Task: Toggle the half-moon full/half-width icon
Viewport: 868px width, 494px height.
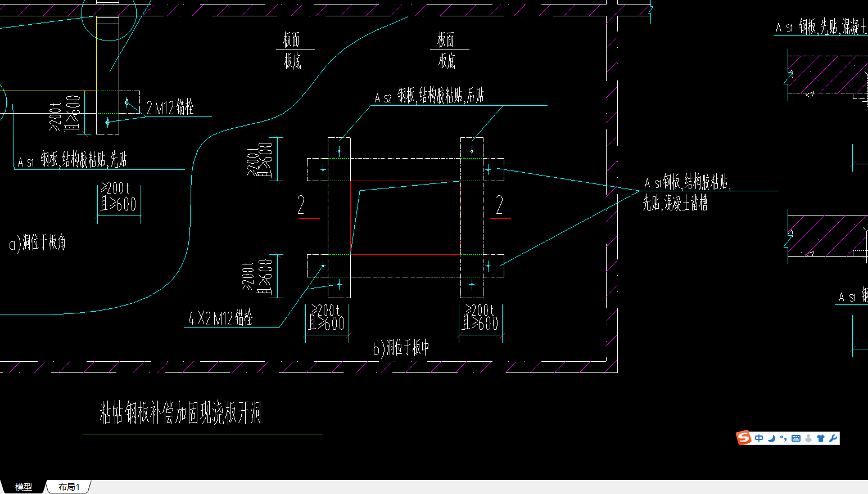Action: (x=771, y=438)
